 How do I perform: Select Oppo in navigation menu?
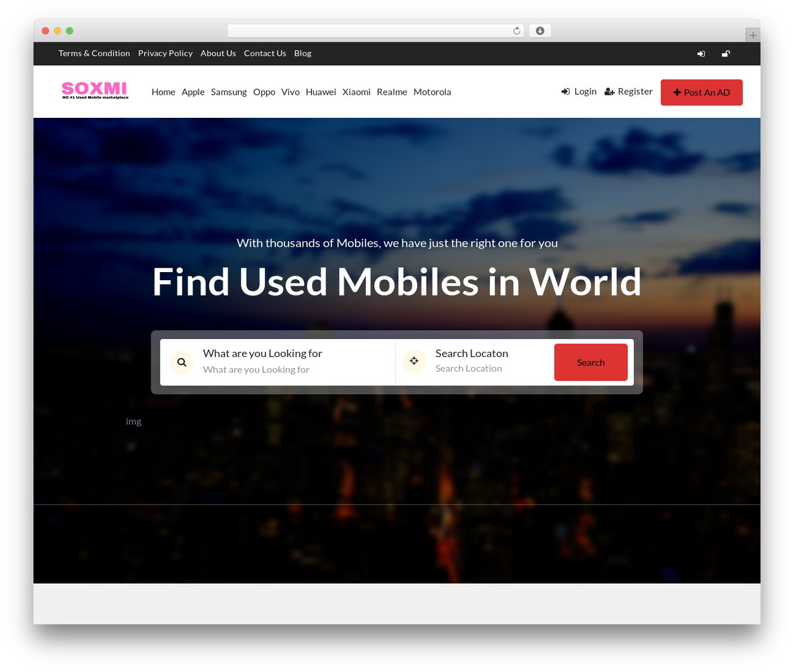click(264, 92)
